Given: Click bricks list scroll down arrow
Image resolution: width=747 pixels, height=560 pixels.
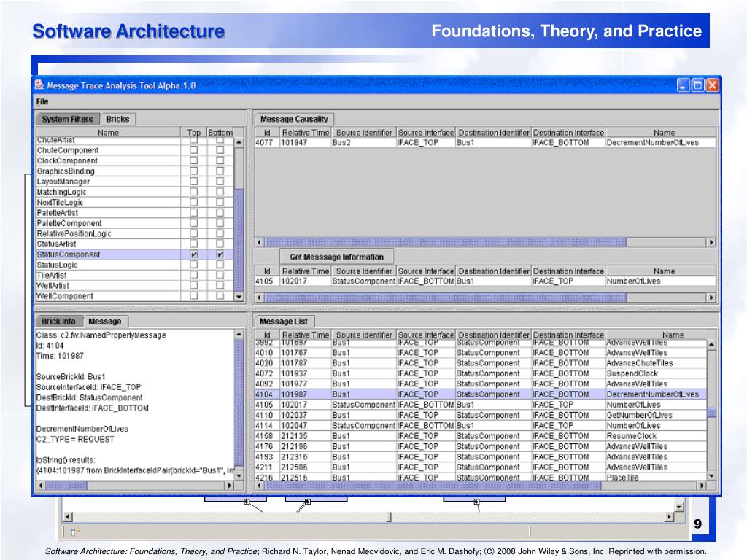Looking at the screenshot, I should 239,296.
